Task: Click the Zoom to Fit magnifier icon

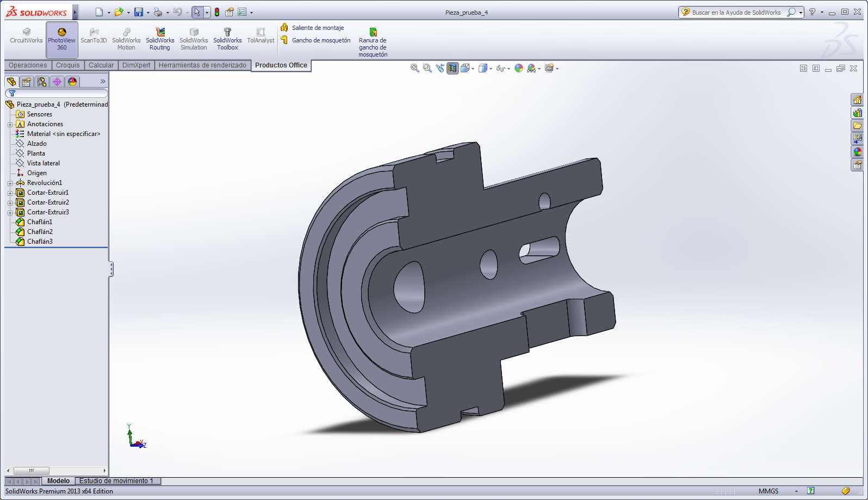Action: 414,68
